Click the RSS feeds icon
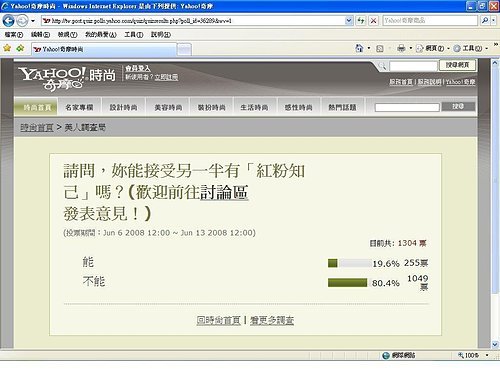The height and width of the screenshot is (375, 500). coord(380,49)
